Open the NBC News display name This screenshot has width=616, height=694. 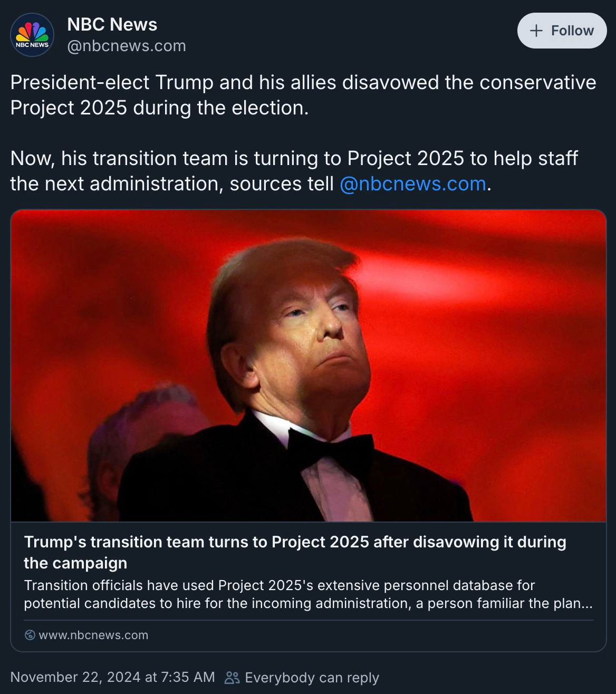click(x=112, y=24)
